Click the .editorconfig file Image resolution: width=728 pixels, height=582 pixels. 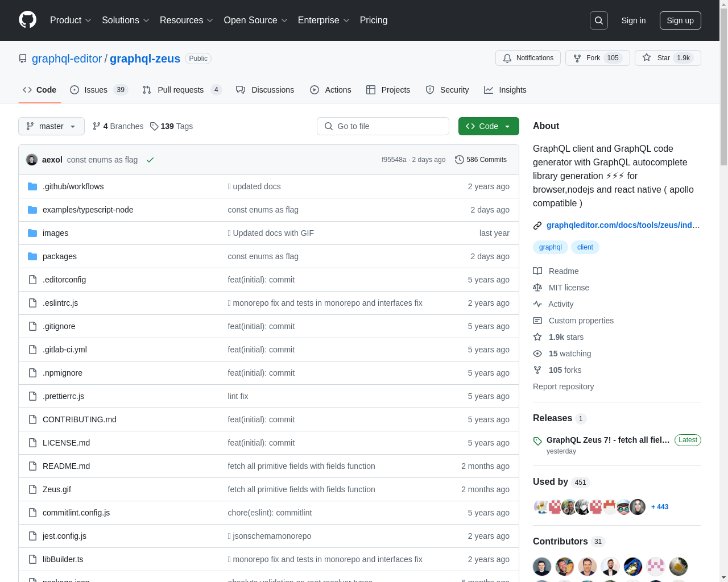coord(64,280)
